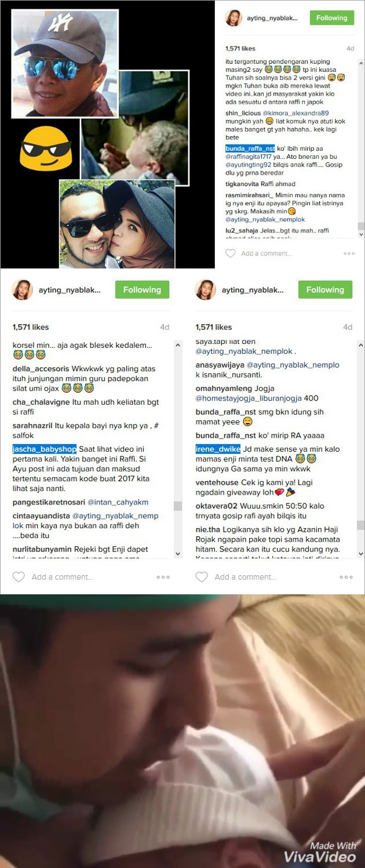Open more options dots in top panel
The height and width of the screenshot is (868, 365).
tap(349, 253)
